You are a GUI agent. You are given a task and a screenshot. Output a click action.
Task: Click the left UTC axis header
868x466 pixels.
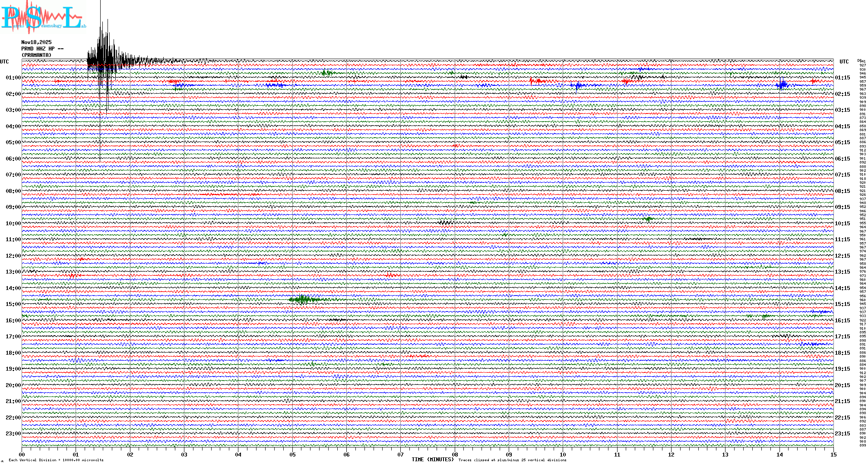pyautogui.click(x=4, y=62)
